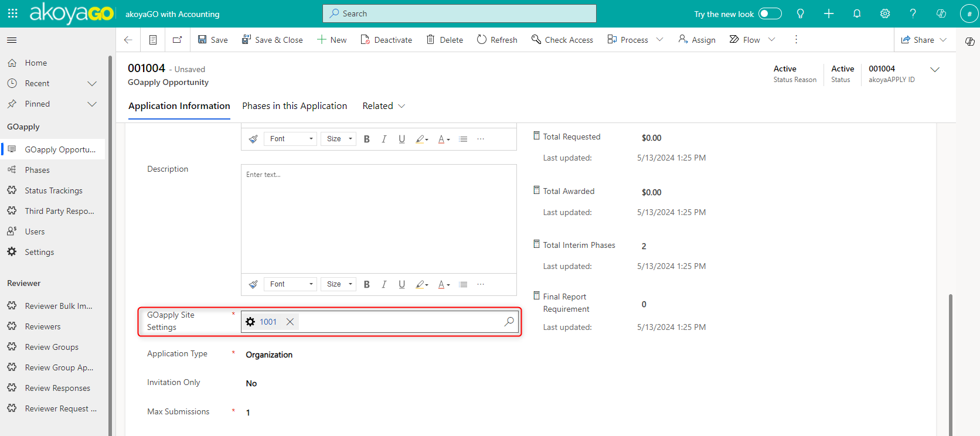Collapse the site map hamburger menu
This screenshot has height=436, width=980.
(x=12, y=40)
